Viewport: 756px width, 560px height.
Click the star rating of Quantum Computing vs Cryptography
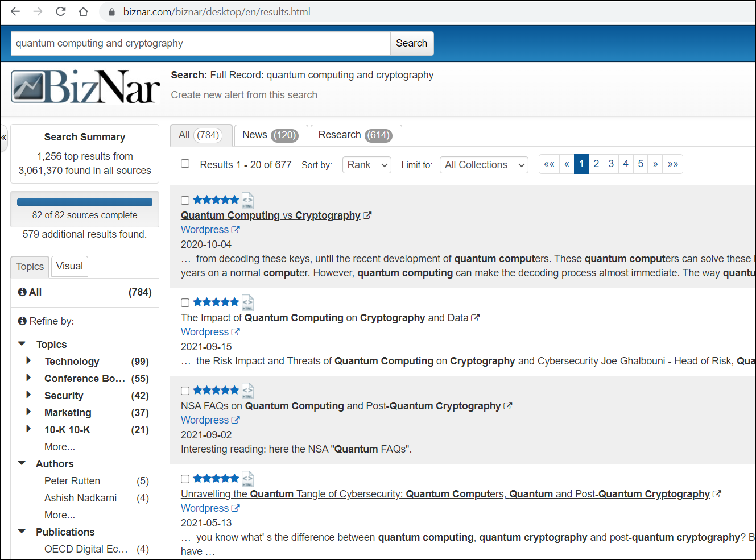(x=216, y=200)
